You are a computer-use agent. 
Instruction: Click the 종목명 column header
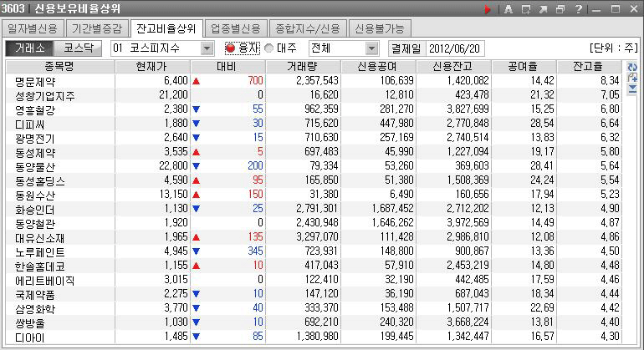(x=60, y=67)
